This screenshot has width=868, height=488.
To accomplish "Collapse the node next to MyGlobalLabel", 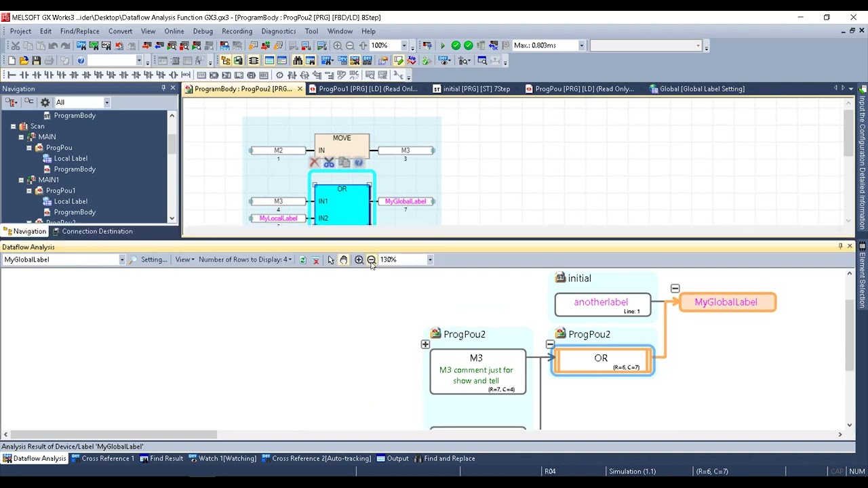I will (675, 289).
